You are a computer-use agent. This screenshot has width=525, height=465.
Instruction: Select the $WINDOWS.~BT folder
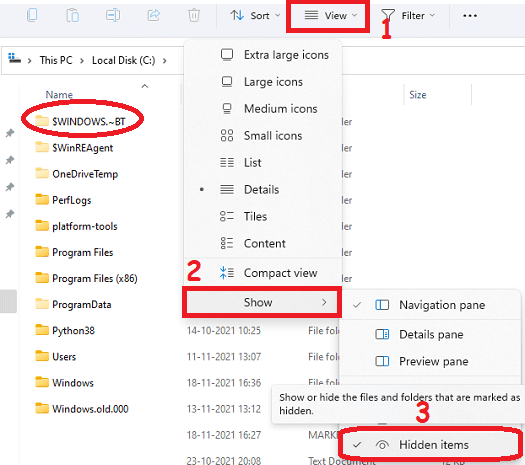(x=80, y=121)
